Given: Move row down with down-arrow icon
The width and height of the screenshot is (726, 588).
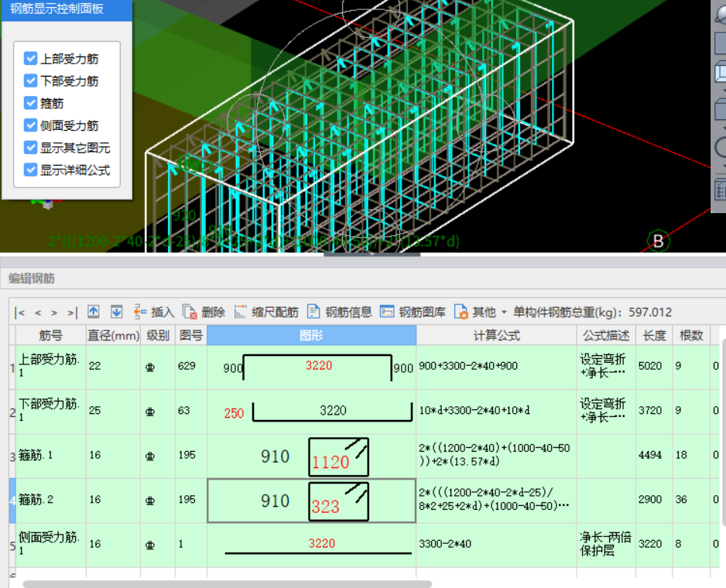Looking at the screenshot, I should click(x=116, y=312).
